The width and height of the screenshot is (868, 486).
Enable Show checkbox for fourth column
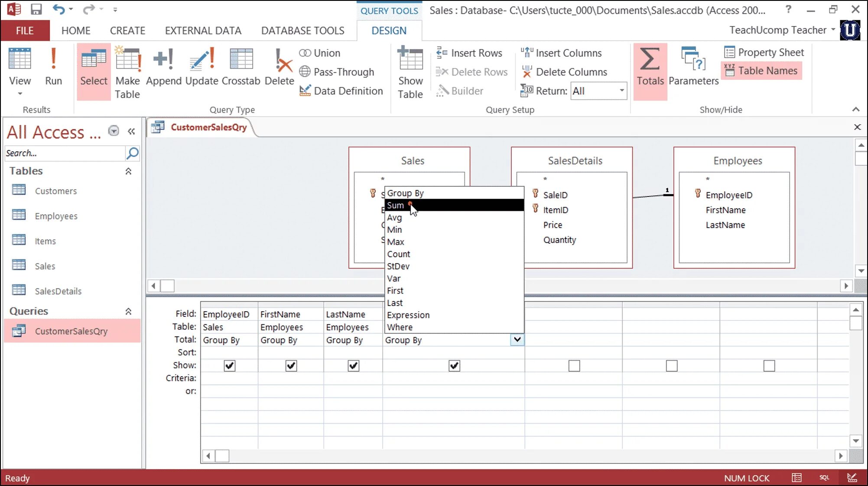454,365
